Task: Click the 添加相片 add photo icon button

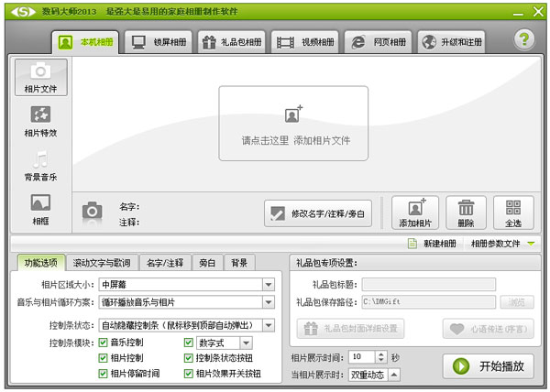Action: 415,212
